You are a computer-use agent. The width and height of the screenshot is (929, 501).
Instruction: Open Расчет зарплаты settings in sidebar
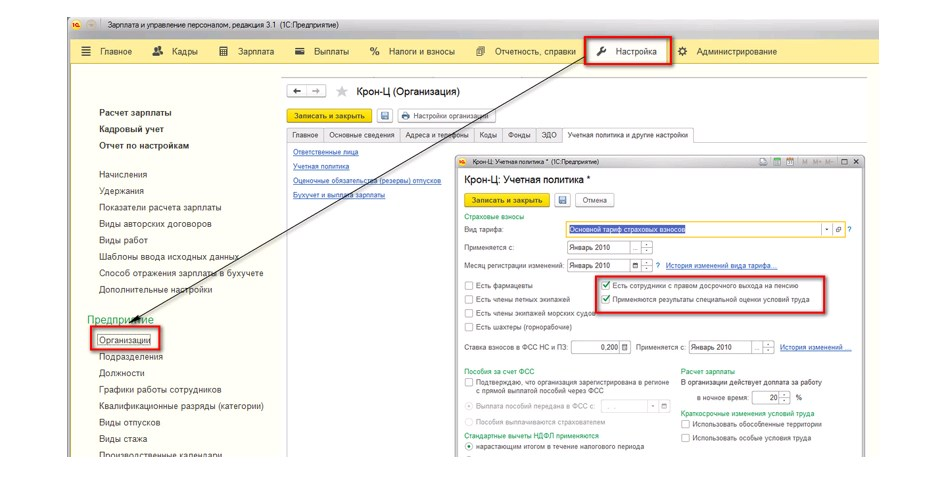pyautogui.click(x=135, y=113)
